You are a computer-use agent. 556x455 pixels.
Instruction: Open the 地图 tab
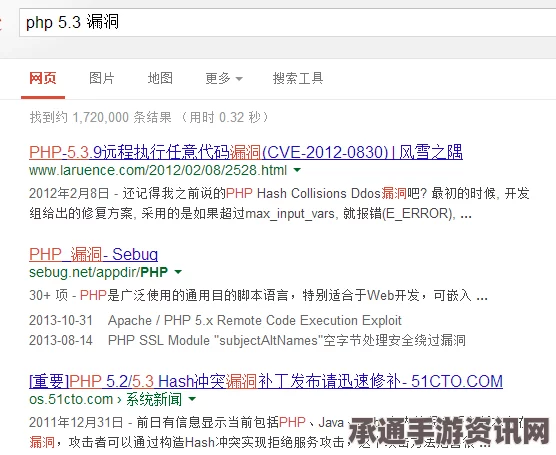point(160,78)
